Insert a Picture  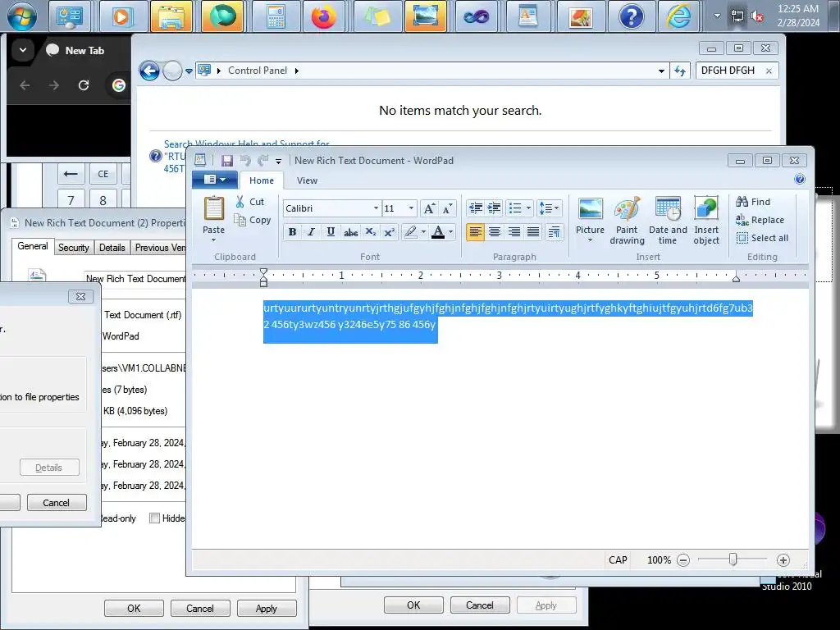tap(590, 220)
